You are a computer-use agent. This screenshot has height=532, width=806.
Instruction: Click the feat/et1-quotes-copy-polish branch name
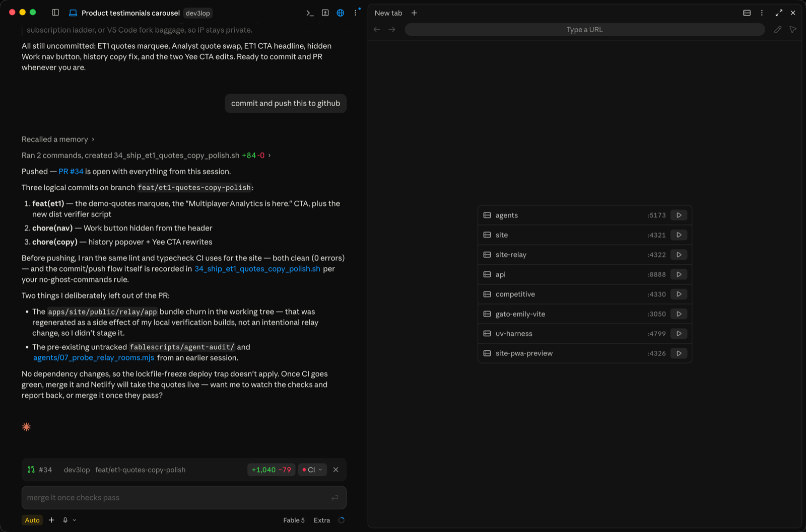[141, 470]
